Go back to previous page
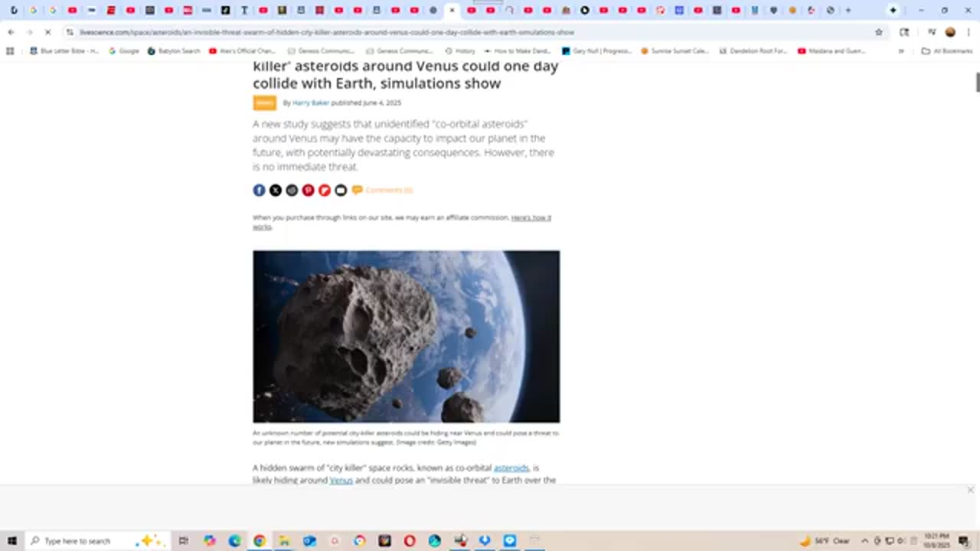This screenshot has height=551, width=980. 11,32
